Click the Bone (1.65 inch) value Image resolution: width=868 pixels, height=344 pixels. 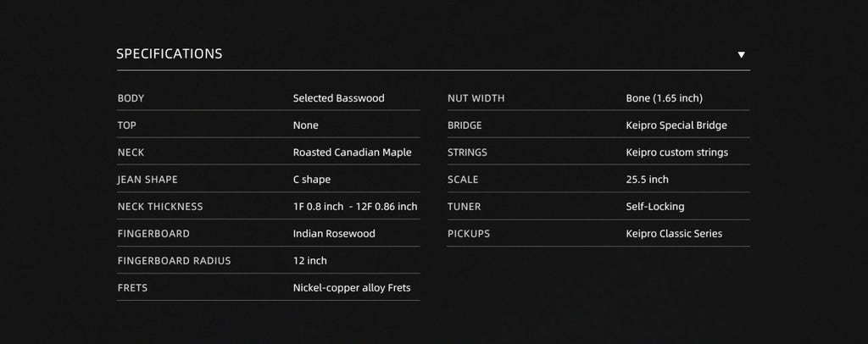pos(664,98)
